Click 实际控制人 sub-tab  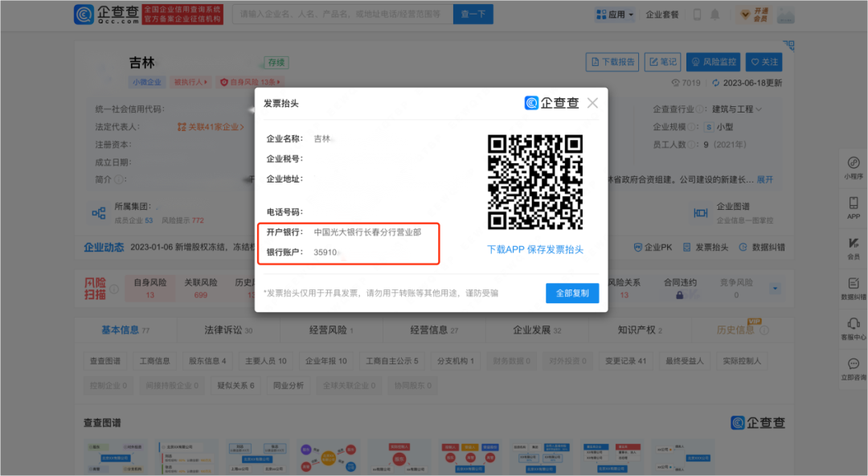[x=742, y=361]
